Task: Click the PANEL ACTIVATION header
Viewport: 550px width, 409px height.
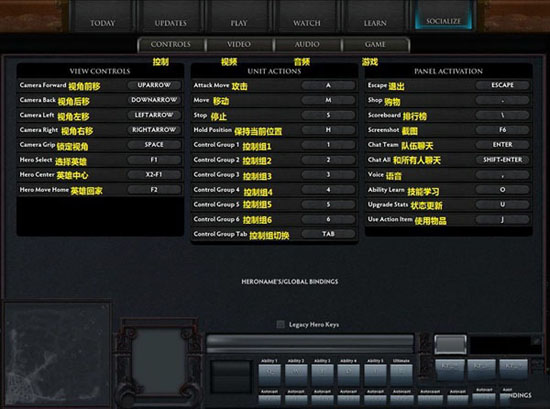Action: [x=448, y=71]
